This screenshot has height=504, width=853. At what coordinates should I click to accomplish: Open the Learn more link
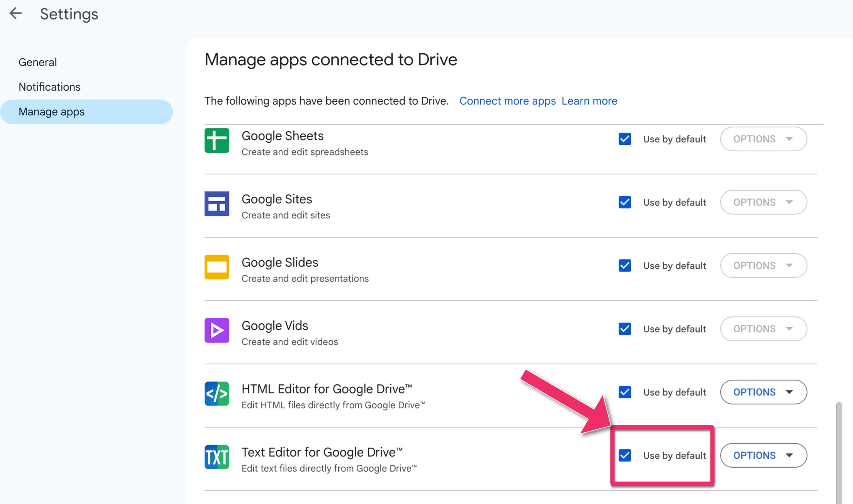click(589, 101)
